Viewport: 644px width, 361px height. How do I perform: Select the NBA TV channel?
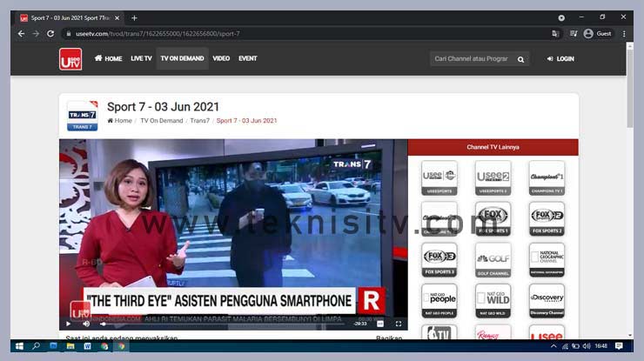[439, 332]
